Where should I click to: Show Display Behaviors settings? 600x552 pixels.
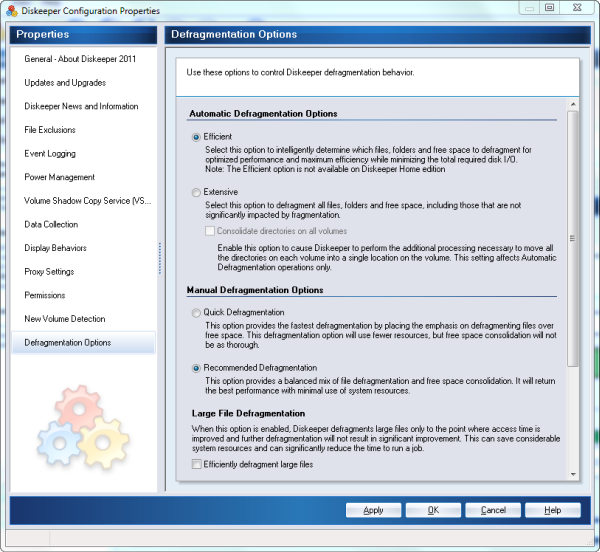[x=55, y=248]
